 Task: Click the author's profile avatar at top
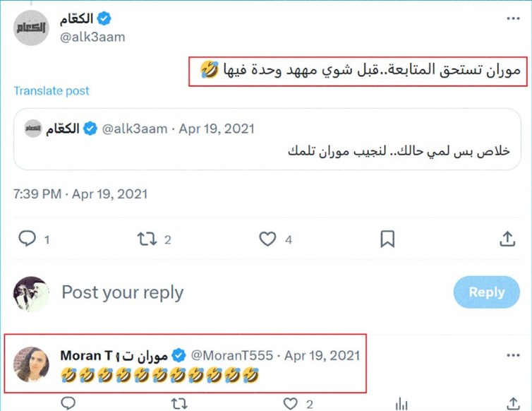pyautogui.click(x=32, y=28)
